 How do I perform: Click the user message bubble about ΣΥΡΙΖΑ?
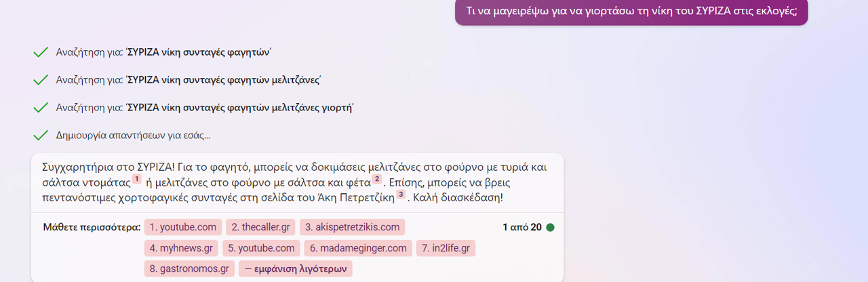coord(631,12)
